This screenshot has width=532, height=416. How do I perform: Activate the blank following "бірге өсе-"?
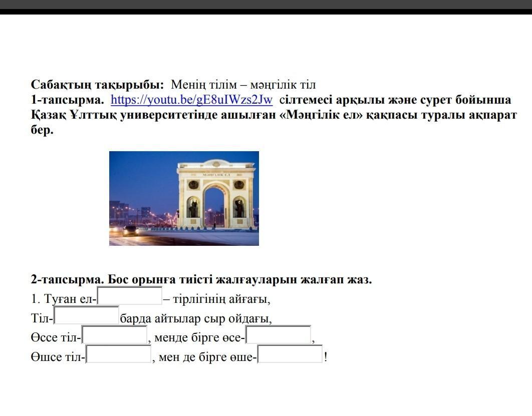coord(278,335)
